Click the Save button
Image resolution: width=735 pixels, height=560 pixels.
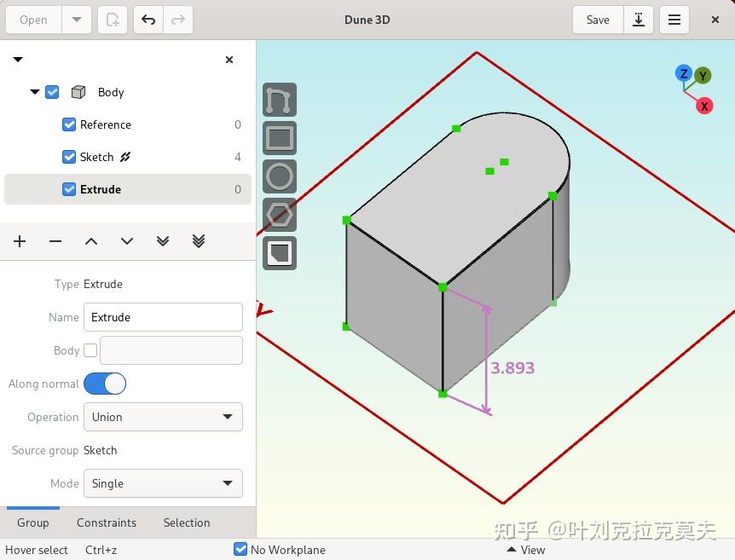click(x=597, y=19)
